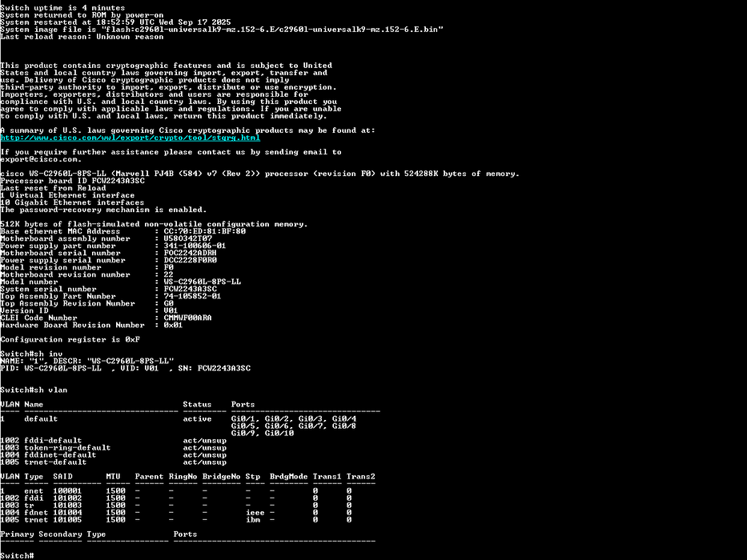Click SAID value 101005
This screenshot has height=560, width=747.
tap(67, 520)
